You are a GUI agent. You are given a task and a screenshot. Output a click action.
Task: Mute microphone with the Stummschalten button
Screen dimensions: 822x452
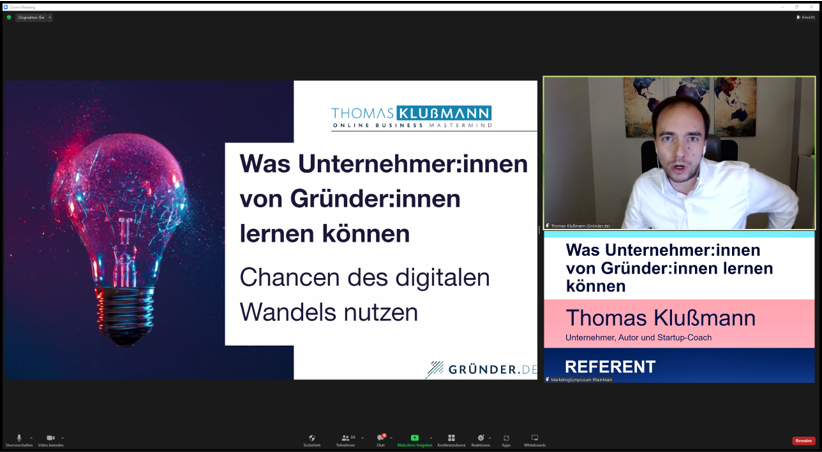point(19,440)
